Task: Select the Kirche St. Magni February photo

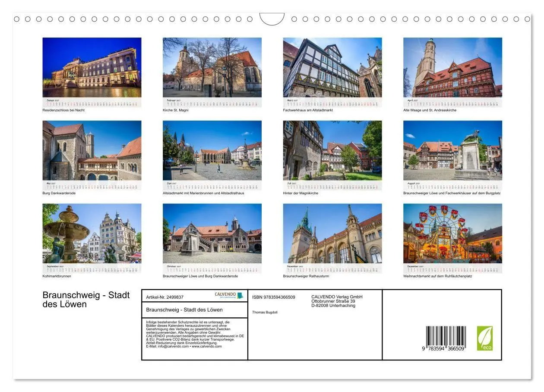Action: coord(212,67)
